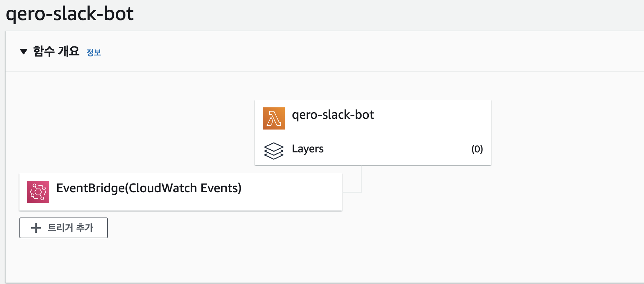Open the 정보 info link
This screenshot has height=284, width=644.
[94, 52]
